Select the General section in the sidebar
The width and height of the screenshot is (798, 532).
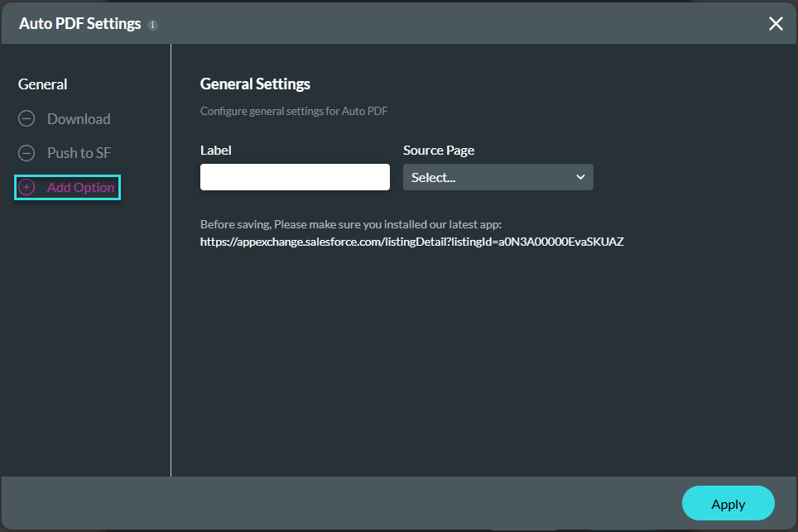tap(43, 84)
